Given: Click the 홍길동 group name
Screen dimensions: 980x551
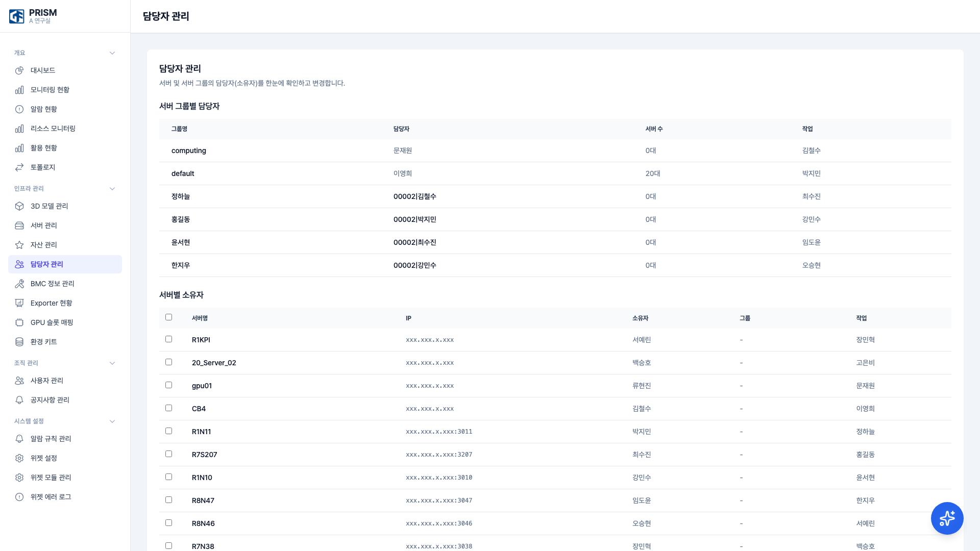Looking at the screenshot, I should click(x=181, y=219).
